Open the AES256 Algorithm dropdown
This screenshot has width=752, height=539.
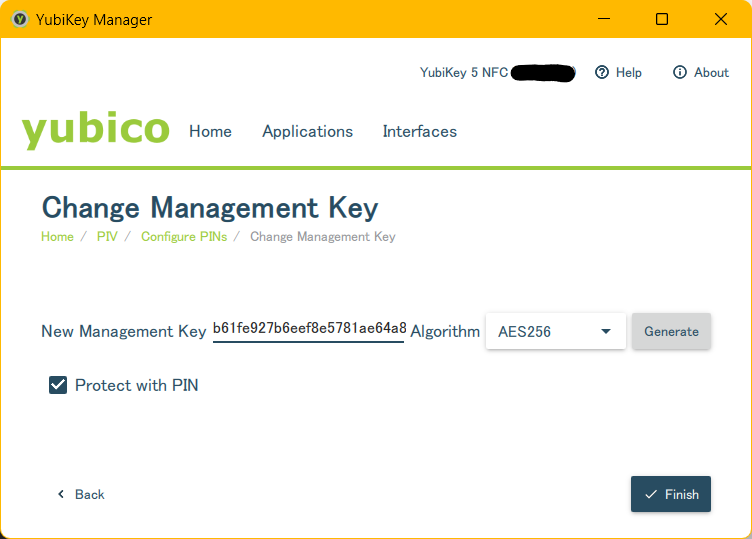point(555,331)
